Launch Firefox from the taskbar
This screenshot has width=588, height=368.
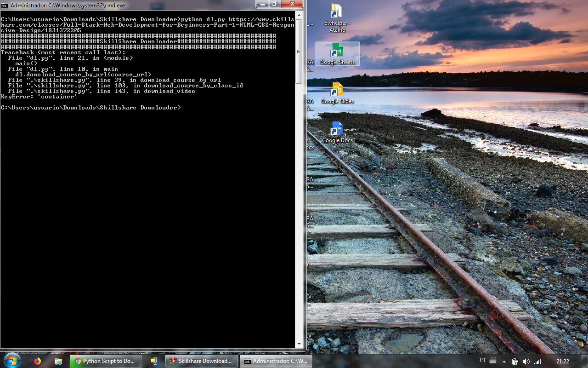click(x=37, y=361)
